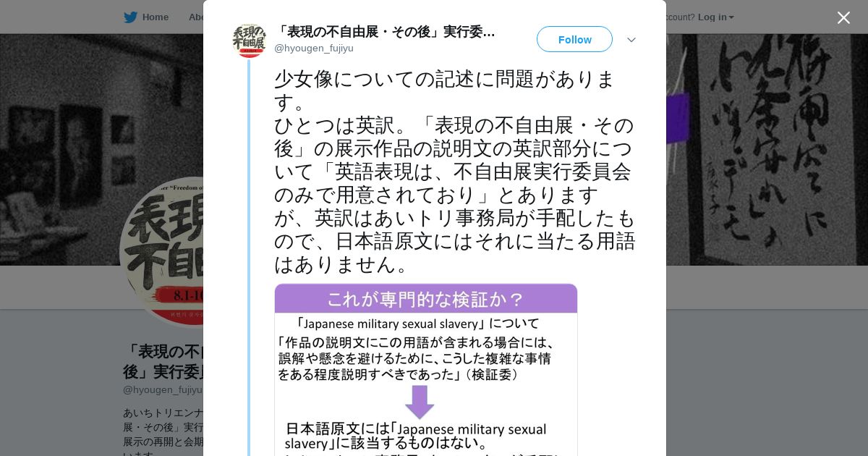Click the Twitter bird icon

click(x=130, y=17)
